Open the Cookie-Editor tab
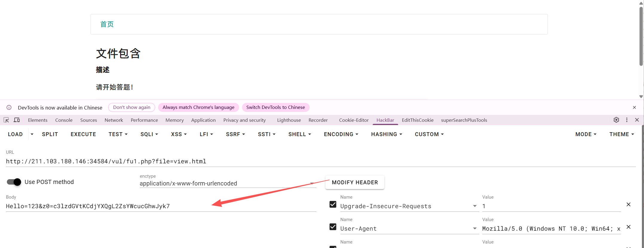 click(354, 120)
